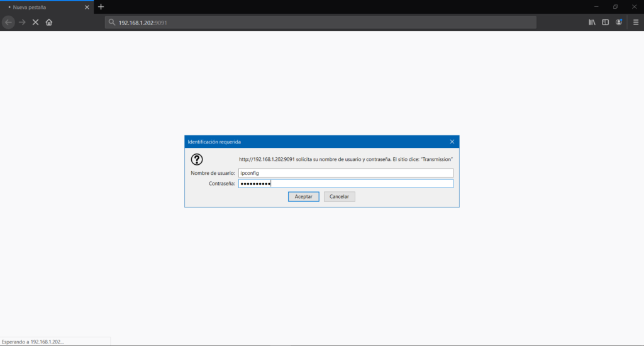Restore down the browser window
The image size is (644, 346).
[x=615, y=6]
